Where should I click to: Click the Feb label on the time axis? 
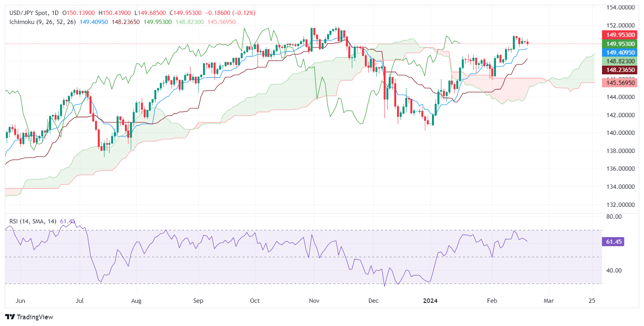pyautogui.click(x=492, y=301)
